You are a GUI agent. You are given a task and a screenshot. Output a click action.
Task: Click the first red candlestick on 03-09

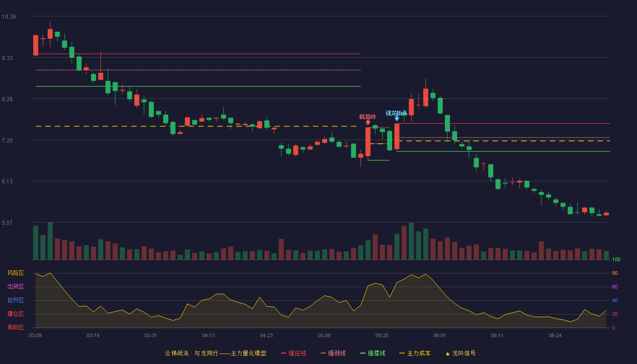click(35, 45)
